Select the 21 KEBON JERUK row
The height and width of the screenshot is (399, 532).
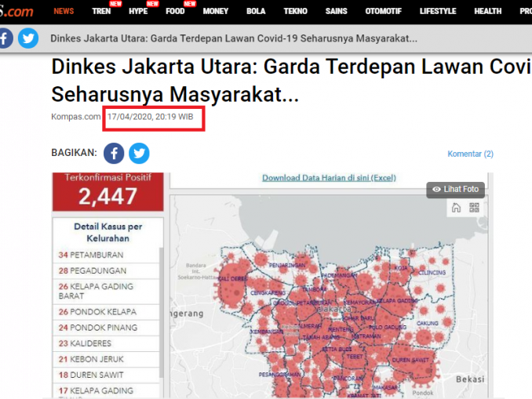click(106, 359)
